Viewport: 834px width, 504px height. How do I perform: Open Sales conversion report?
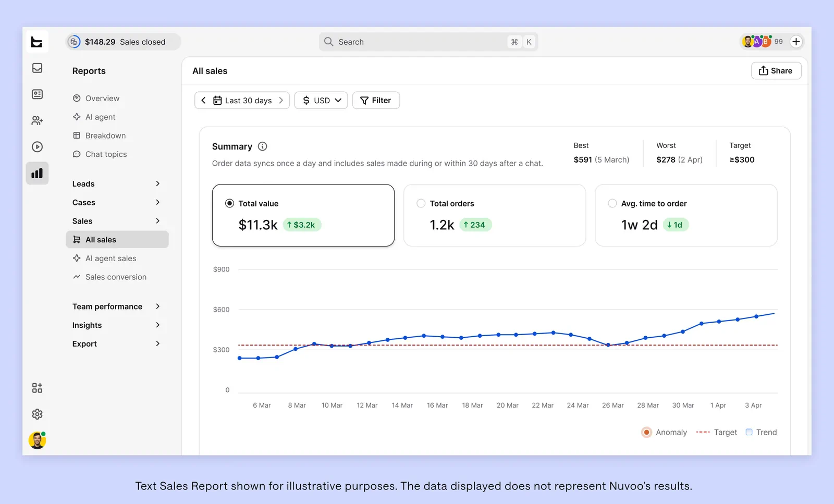point(110,277)
